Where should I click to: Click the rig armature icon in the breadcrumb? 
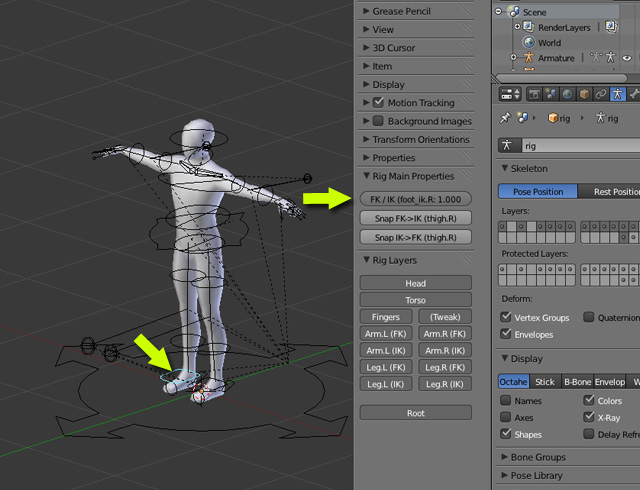(600, 118)
